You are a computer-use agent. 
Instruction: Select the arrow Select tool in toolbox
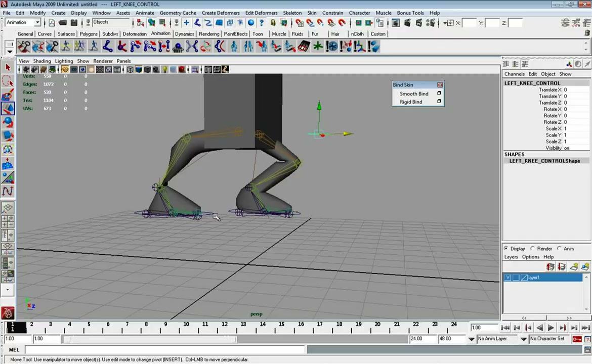click(8, 68)
